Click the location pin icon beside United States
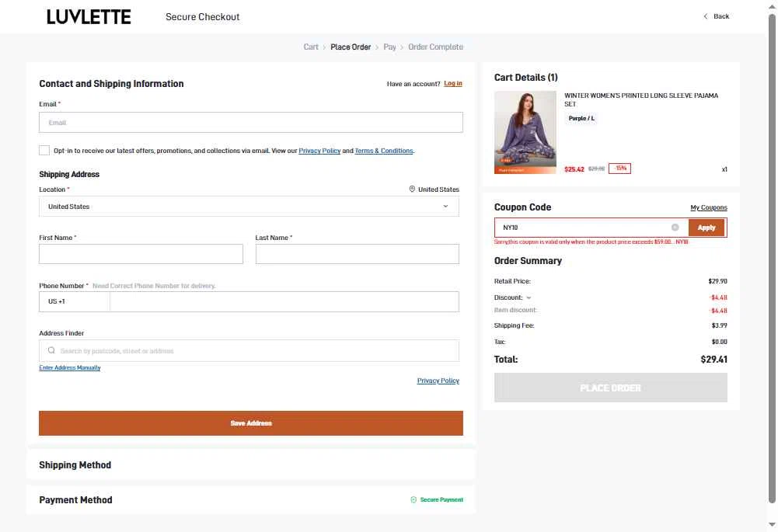This screenshot has width=778, height=532. click(412, 190)
